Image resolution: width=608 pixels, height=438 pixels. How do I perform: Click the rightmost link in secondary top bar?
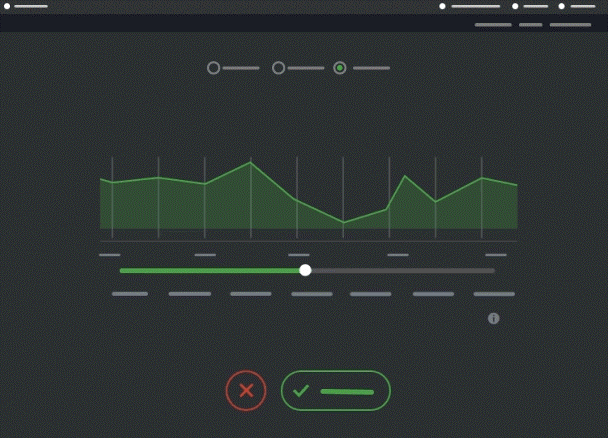[570, 24]
